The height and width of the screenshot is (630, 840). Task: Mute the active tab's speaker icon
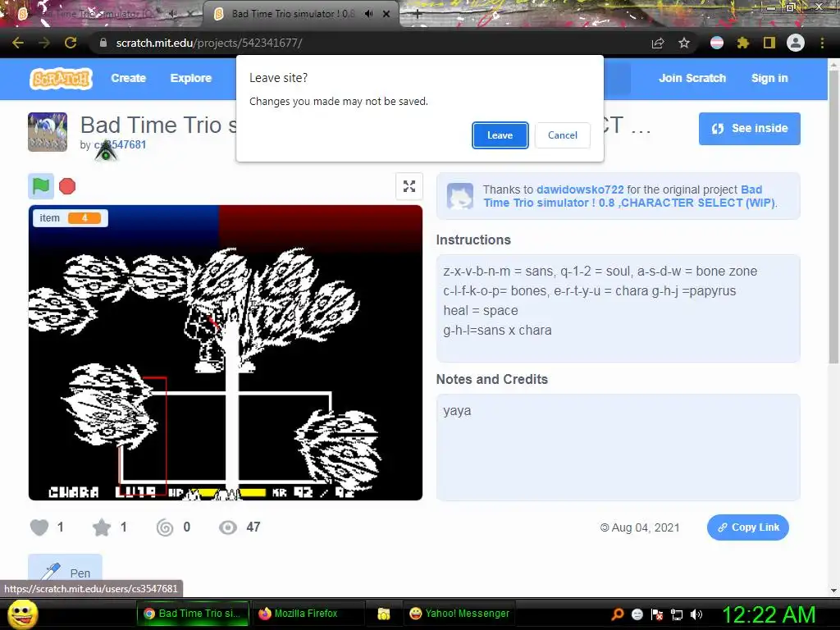coord(368,14)
